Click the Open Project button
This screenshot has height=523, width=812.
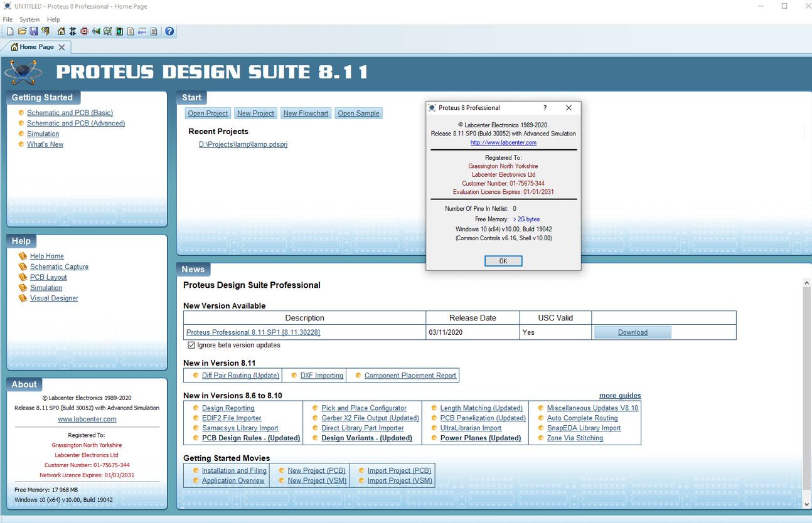(208, 114)
